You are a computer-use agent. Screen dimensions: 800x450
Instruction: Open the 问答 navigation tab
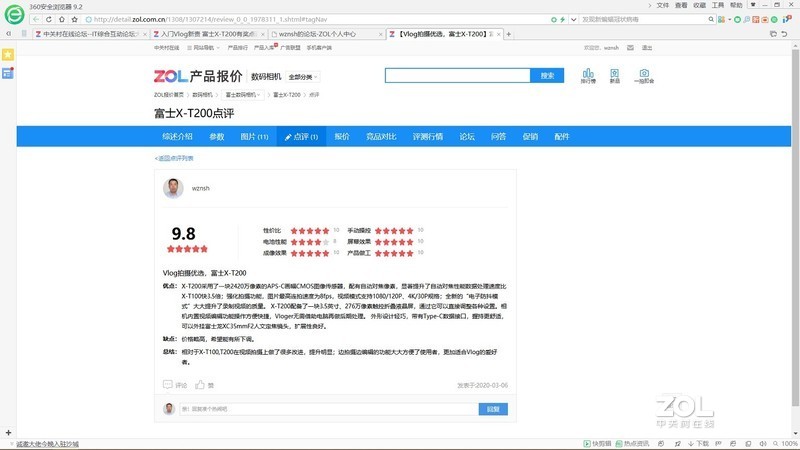pos(498,137)
